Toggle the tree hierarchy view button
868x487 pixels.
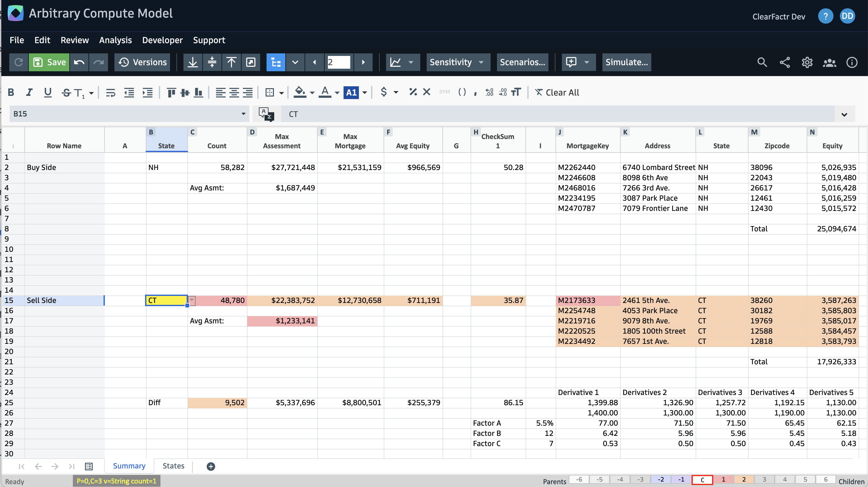[276, 62]
